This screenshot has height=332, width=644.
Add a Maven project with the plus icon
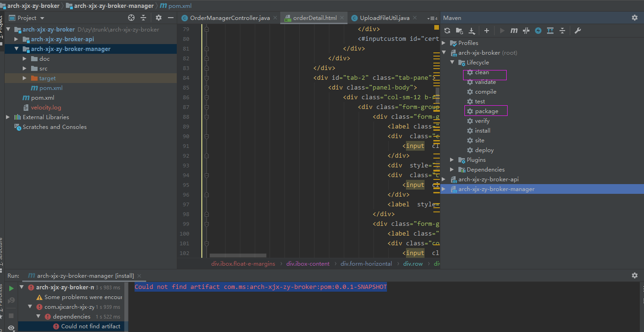486,31
